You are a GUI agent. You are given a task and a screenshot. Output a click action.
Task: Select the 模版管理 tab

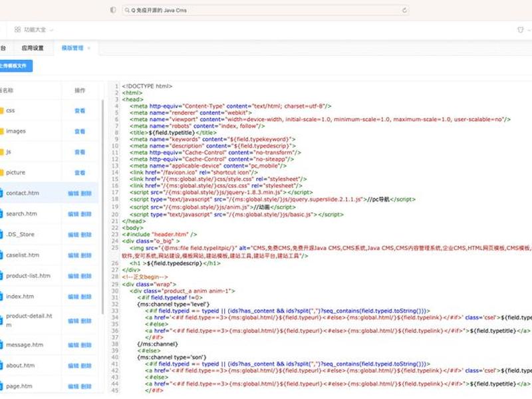click(72, 48)
